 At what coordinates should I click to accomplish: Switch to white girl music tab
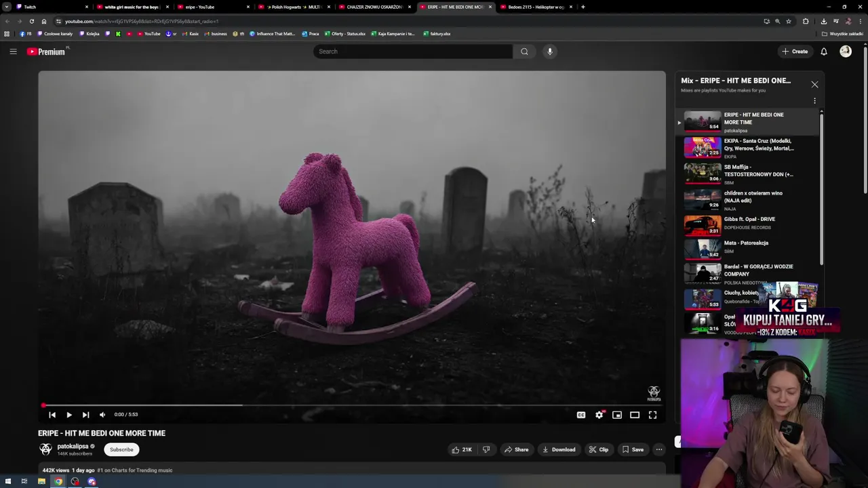pos(133,7)
